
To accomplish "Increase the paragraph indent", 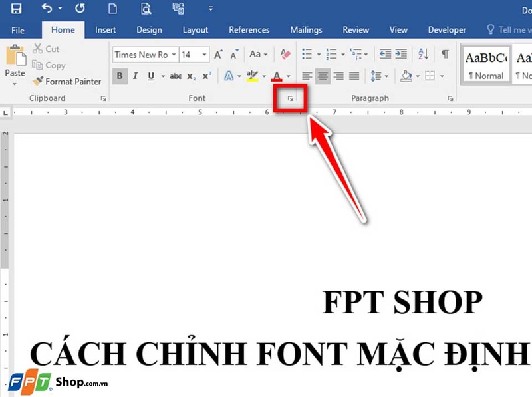I will (x=401, y=55).
